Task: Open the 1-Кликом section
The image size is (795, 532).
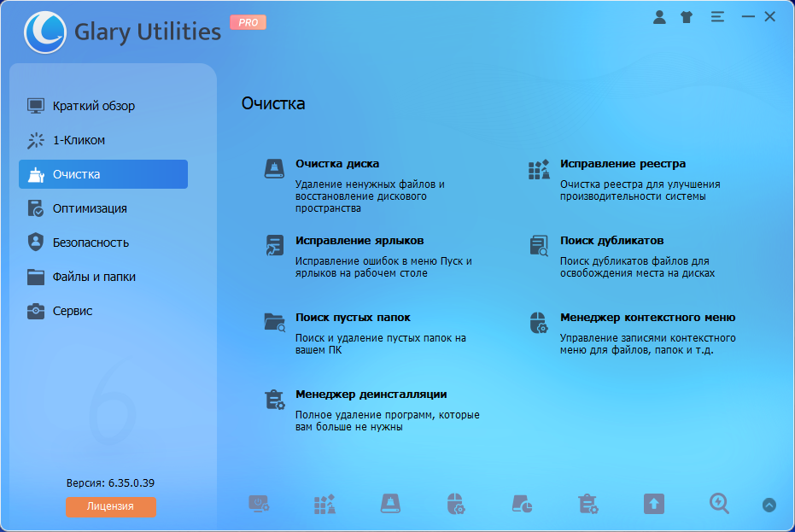Action: point(79,140)
